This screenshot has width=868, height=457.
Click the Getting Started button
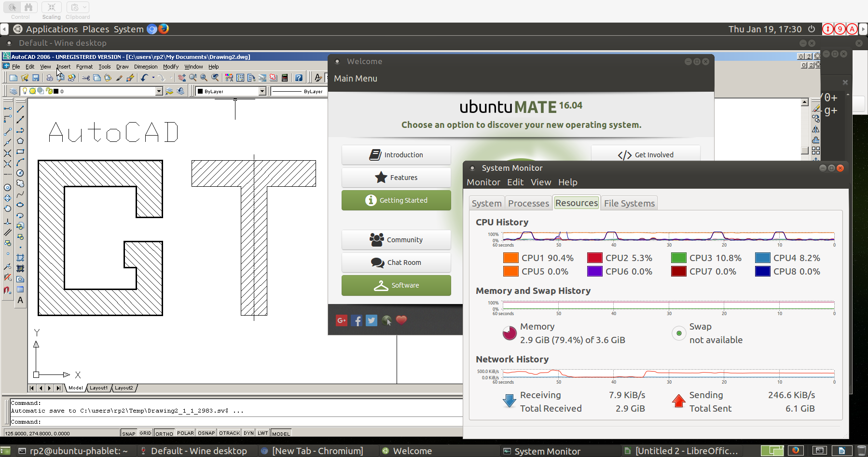click(x=396, y=200)
